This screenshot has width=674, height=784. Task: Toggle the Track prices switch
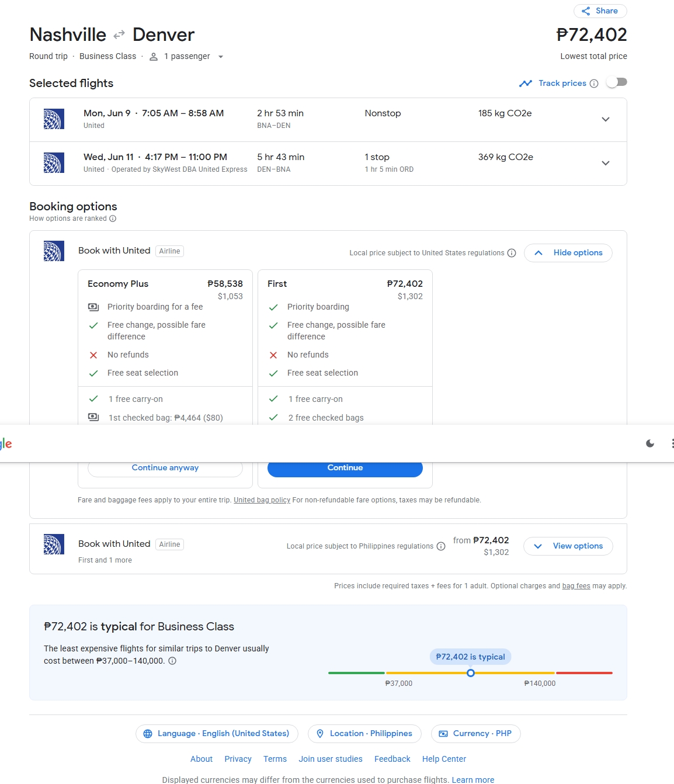pos(617,82)
